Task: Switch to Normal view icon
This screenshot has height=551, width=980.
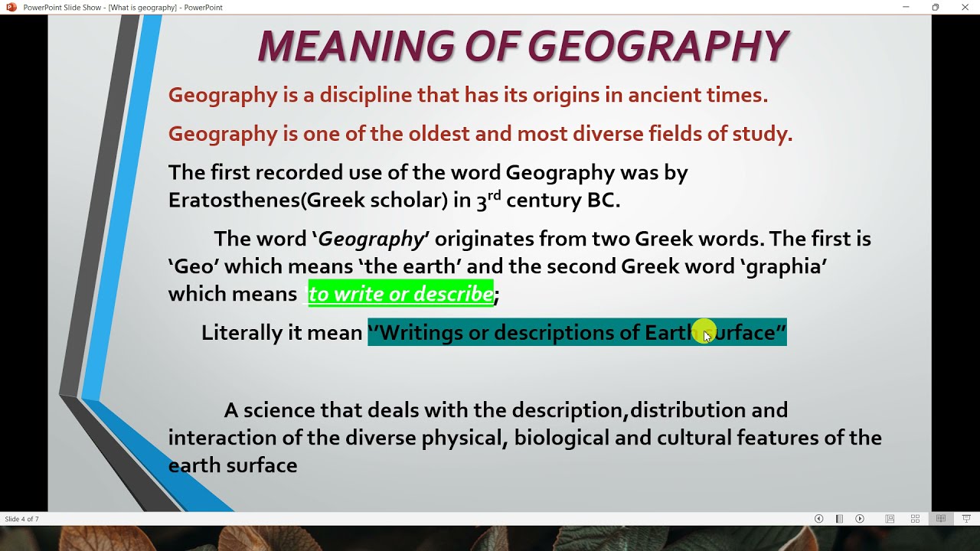Action: (x=890, y=519)
